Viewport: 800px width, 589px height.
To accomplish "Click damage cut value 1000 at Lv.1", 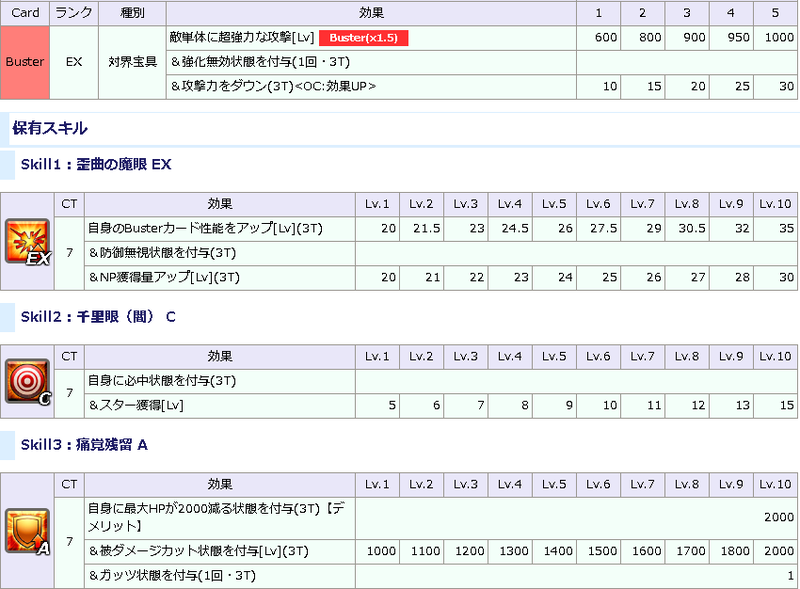I will coord(381,552).
